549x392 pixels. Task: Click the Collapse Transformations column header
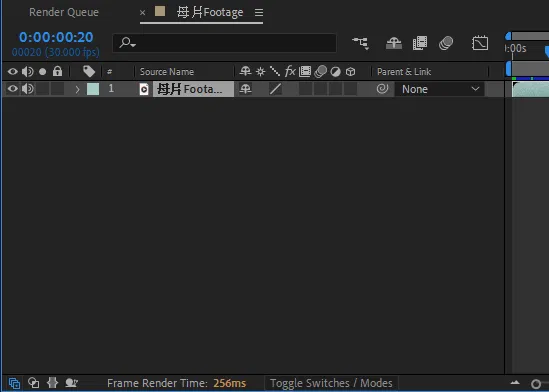[260, 72]
